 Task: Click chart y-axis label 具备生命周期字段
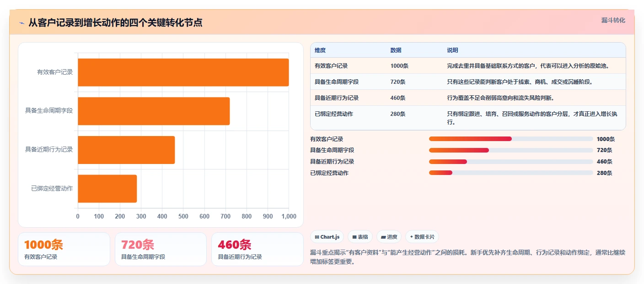49,111
